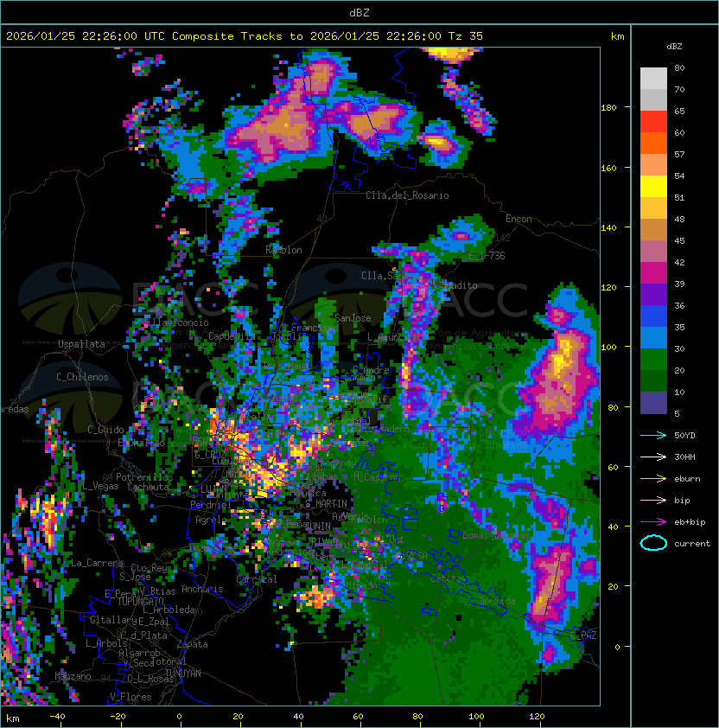Click the 'Encon' place label

click(x=519, y=219)
